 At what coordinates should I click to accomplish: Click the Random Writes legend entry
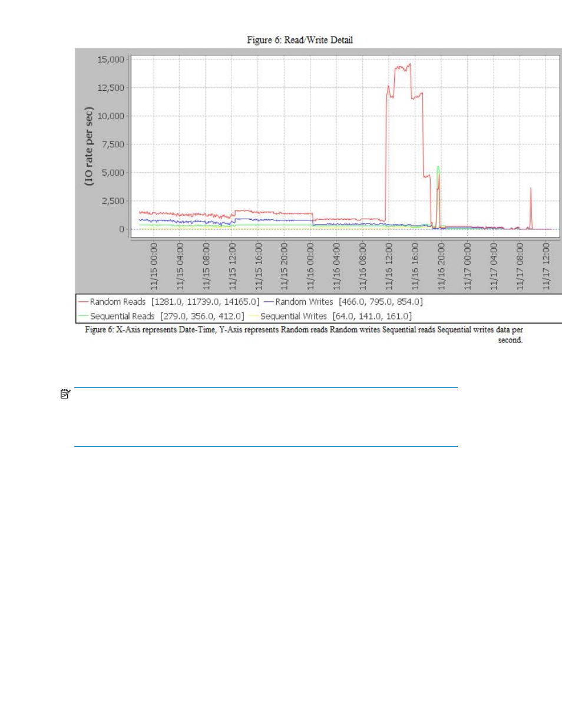[x=343, y=302]
